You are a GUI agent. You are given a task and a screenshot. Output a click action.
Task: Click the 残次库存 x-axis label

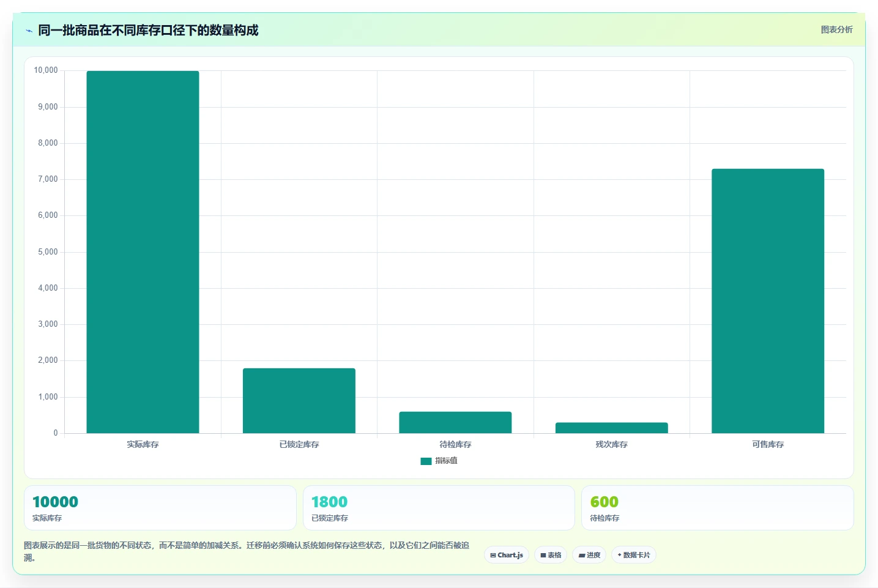pos(612,444)
